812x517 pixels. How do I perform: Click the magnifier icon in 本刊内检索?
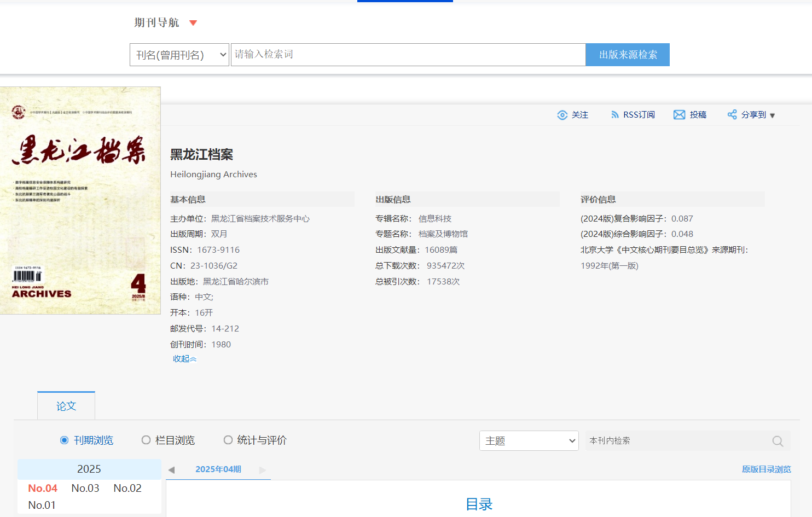click(x=778, y=441)
